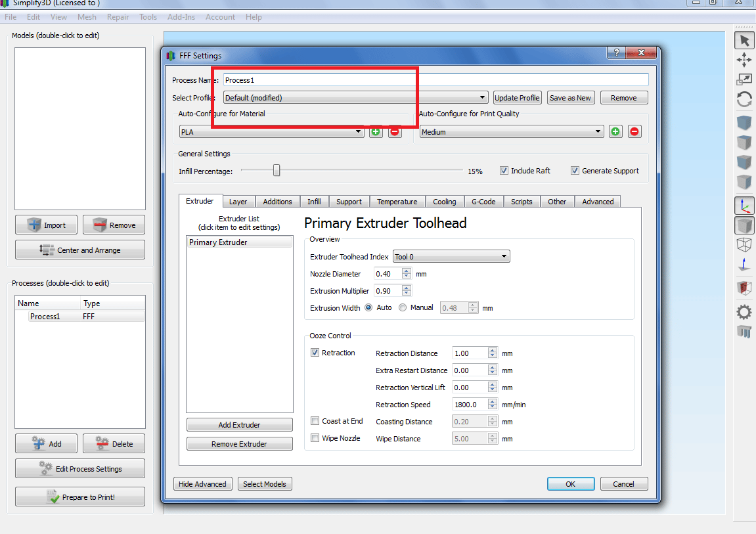Click the Select Models button
The height and width of the screenshot is (534, 756).
(x=265, y=484)
